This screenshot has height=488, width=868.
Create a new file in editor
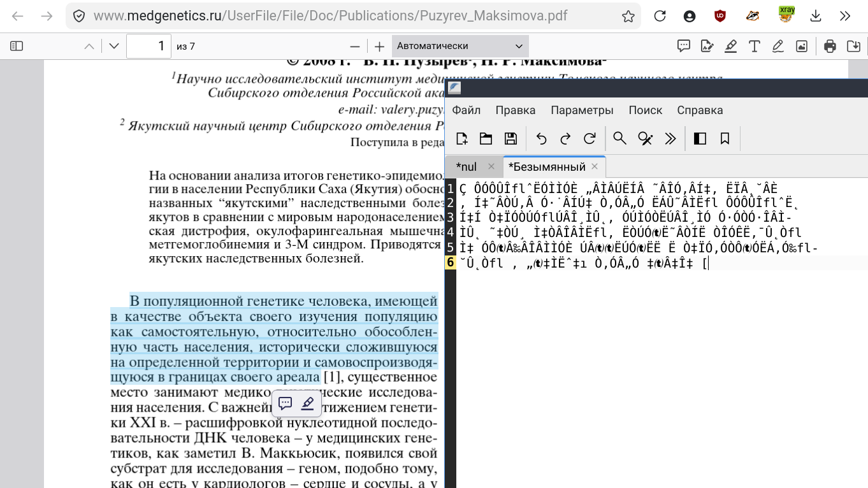coord(462,138)
